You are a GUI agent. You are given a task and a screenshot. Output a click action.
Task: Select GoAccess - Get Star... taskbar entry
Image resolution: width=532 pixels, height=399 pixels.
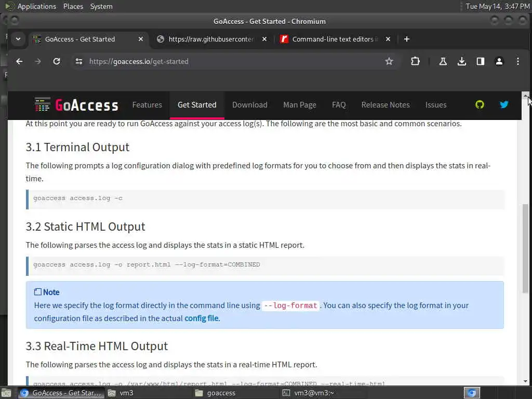[x=61, y=393]
